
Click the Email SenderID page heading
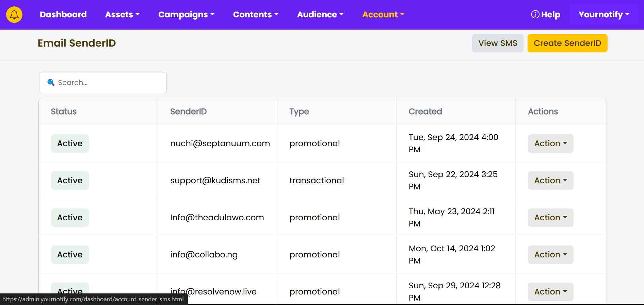(77, 43)
